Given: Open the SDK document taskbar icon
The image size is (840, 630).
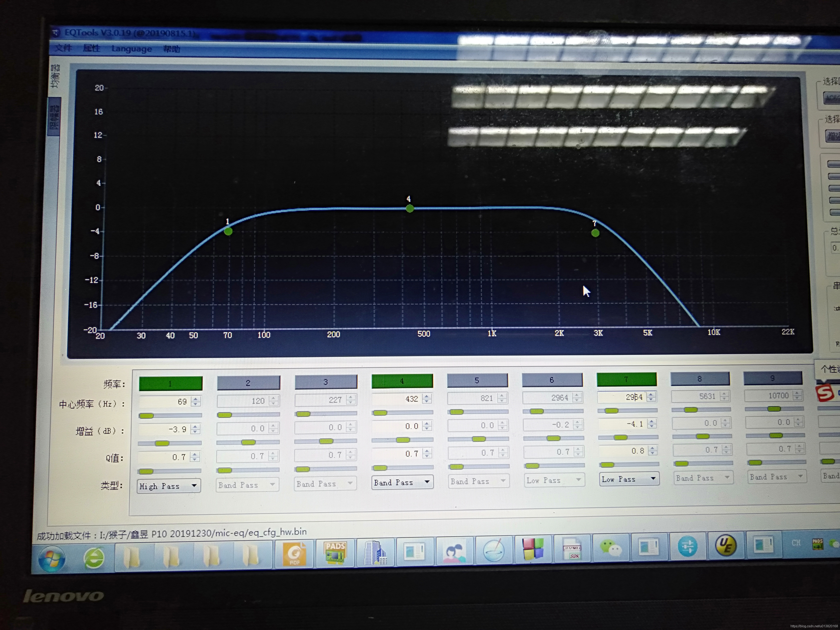Looking at the screenshot, I should pos(572,549).
